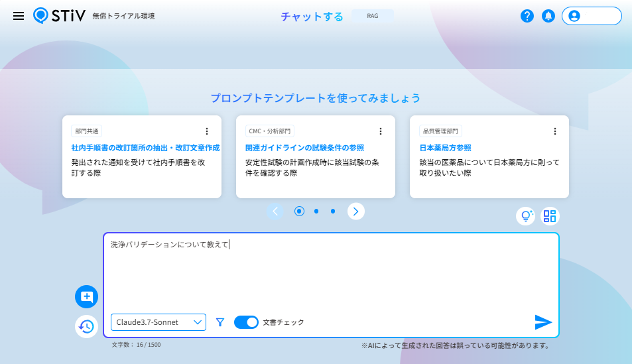The image size is (632, 364).
Task: Open options menu on 部門共通 card
Action: [207, 131]
